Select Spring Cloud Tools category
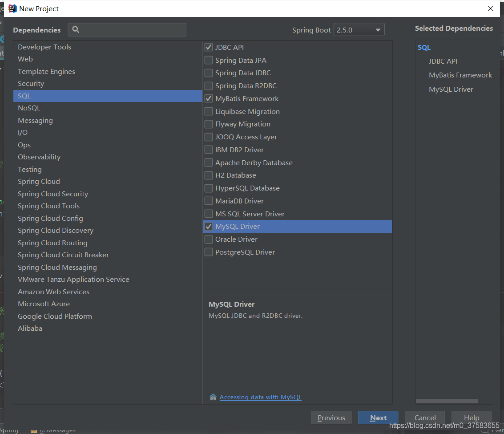The height and width of the screenshot is (434, 504). tap(108, 206)
